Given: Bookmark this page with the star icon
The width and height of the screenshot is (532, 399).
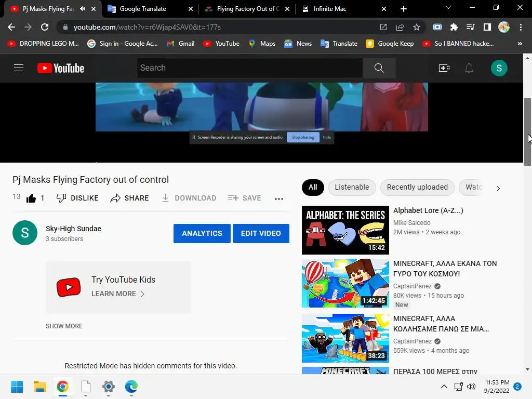Looking at the screenshot, I should (417, 27).
